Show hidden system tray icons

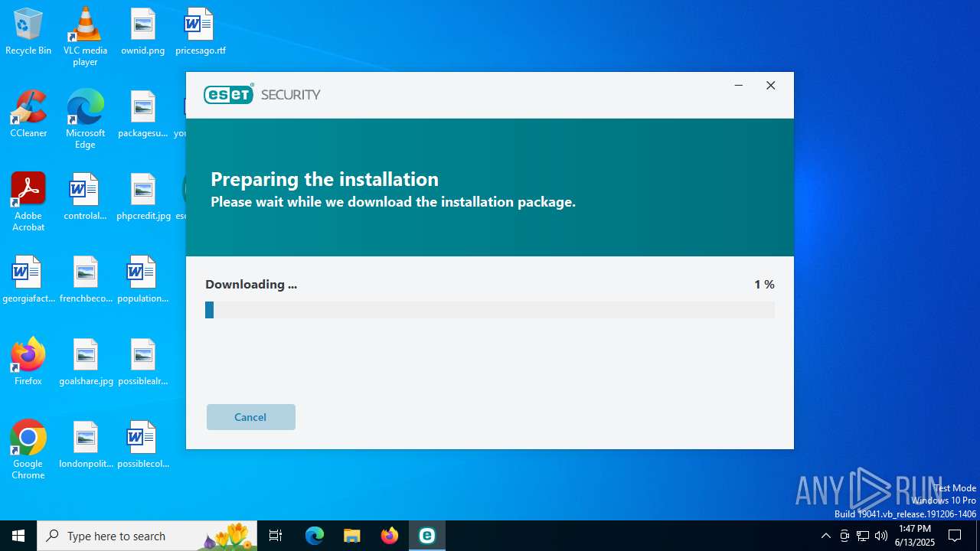click(x=825, y=536)
